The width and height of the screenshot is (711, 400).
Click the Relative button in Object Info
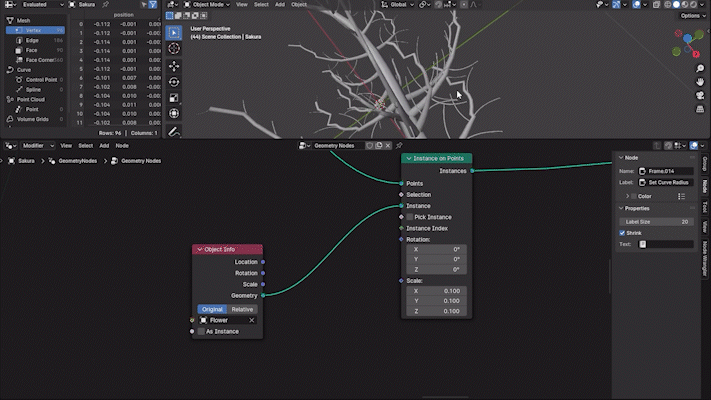click(242, 309)
